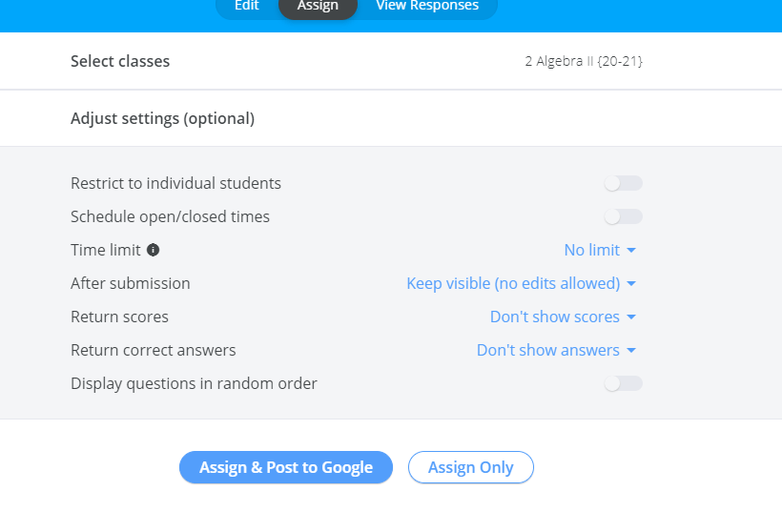Go to the View Responses tab

[427, 7]
